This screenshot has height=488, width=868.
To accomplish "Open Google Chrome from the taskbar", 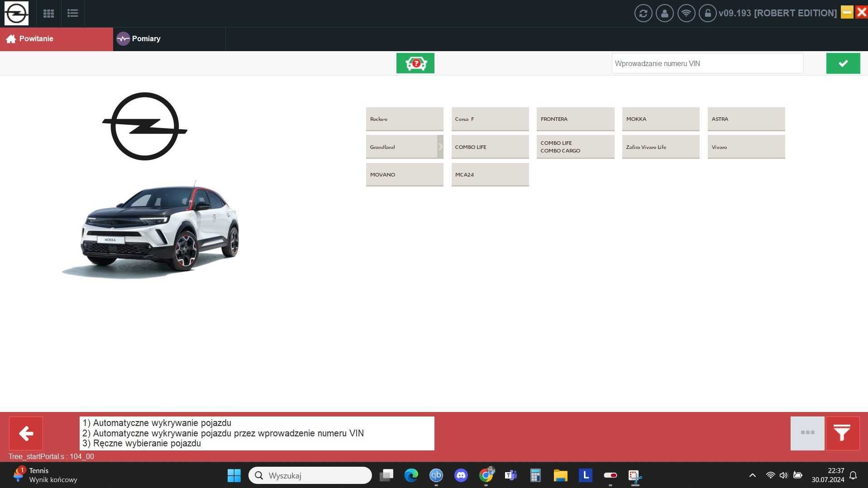I will [x=486, y=475].
